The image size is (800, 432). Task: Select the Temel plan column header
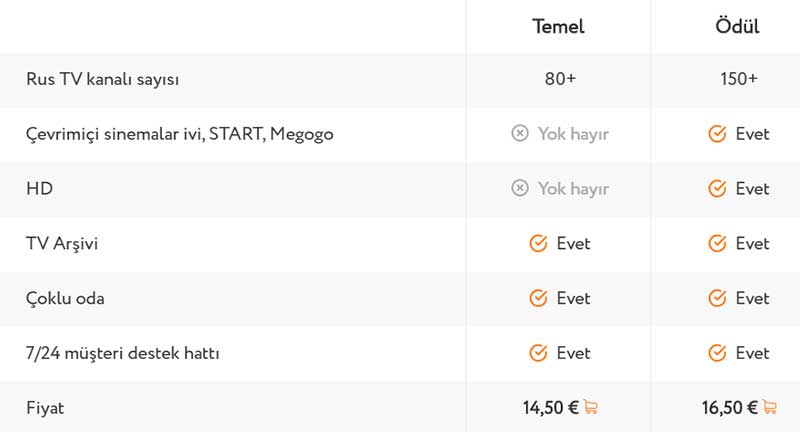pyautogui.click(x=558, y=26)
